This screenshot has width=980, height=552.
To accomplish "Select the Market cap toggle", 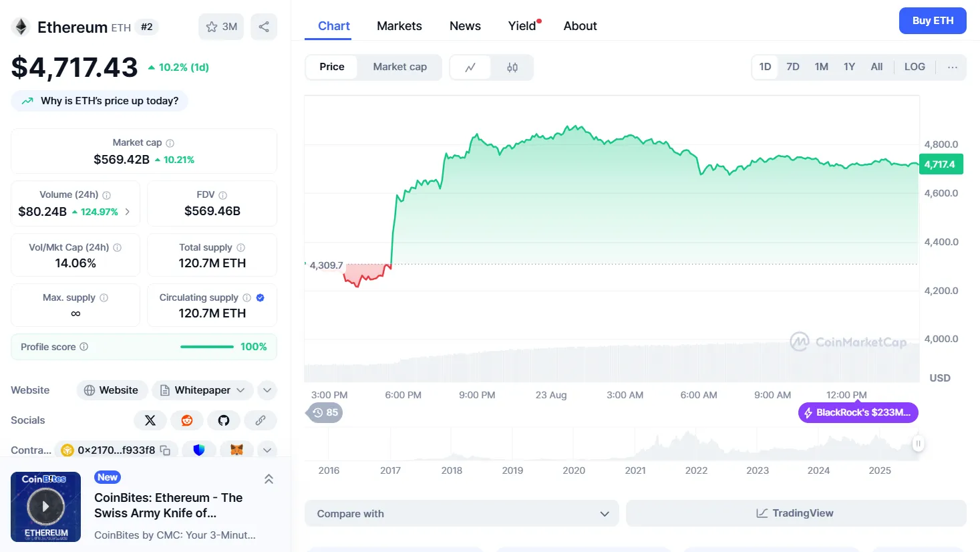I will click(x=400, y=67).
